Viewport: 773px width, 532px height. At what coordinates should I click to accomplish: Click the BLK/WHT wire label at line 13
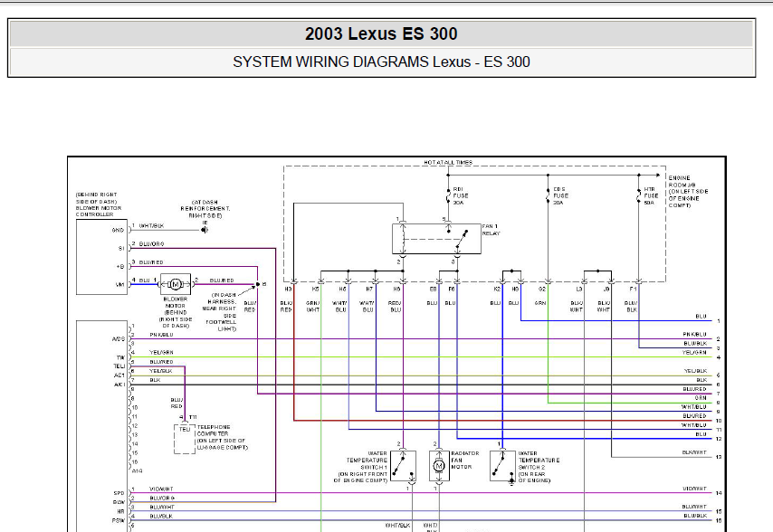coord(694,452)
